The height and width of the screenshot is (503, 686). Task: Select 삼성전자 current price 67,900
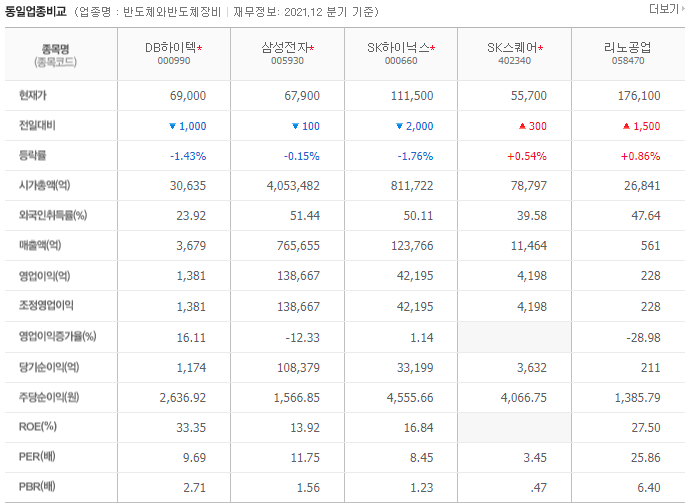tap(302, 96)
